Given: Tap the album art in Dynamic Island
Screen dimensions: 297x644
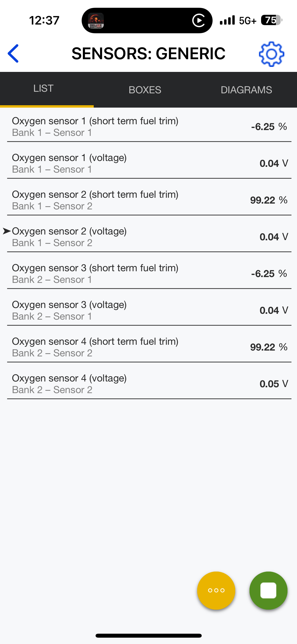Looking at the screenshot, I should (x=96, y=21).
